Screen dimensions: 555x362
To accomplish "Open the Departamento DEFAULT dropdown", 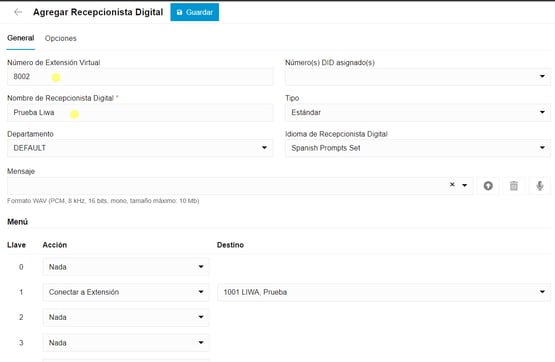I will click(x=140, y=148).
